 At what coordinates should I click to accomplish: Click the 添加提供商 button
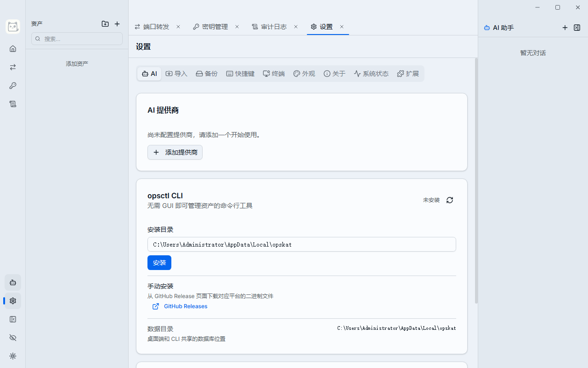tap(175, 152)
